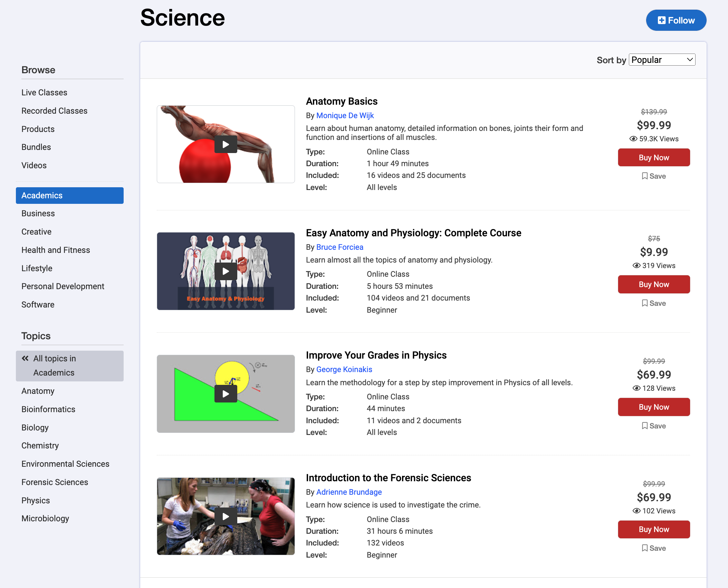Image resolution: width=728 pixels, height=588 pixels.
Task: Save the Introduction to the Forensic Sciences course
Action: coord(654,548)
